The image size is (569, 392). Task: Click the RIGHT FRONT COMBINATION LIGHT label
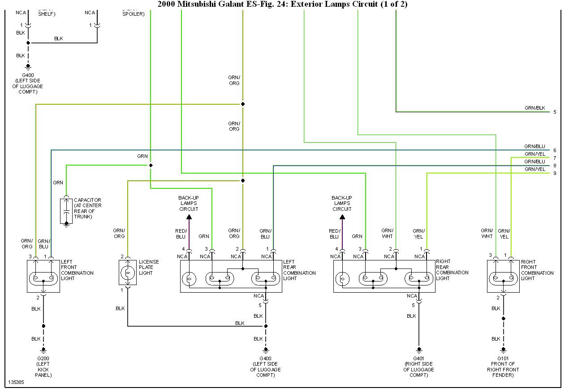537,270
